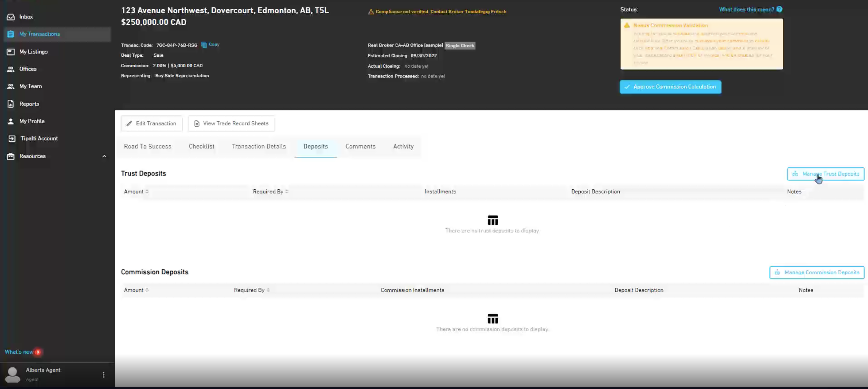Click Commission Installments column header
This screenshot has width=868, height=389.
coord(412,290)
